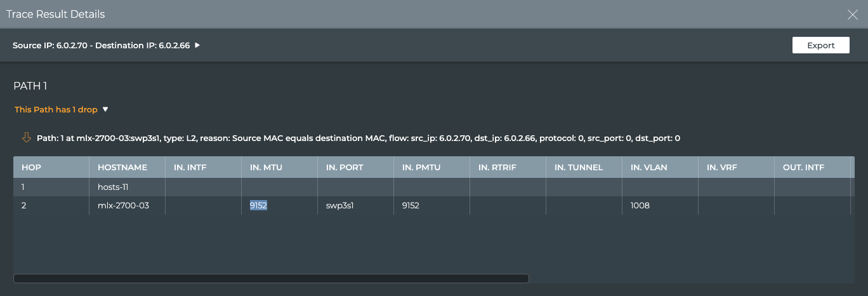Close the Trace Result Details dialog
This screenshot has height=296, width=868.
tap(853, 15)
